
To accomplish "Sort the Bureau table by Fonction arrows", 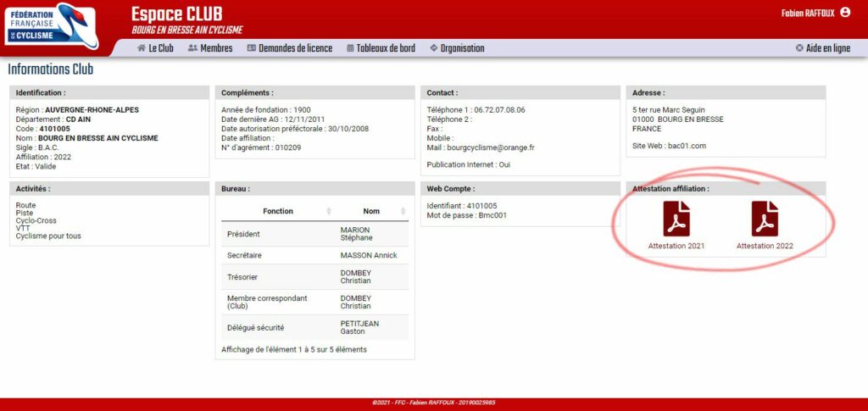I will pyautogui.click(x=329, y=211).
